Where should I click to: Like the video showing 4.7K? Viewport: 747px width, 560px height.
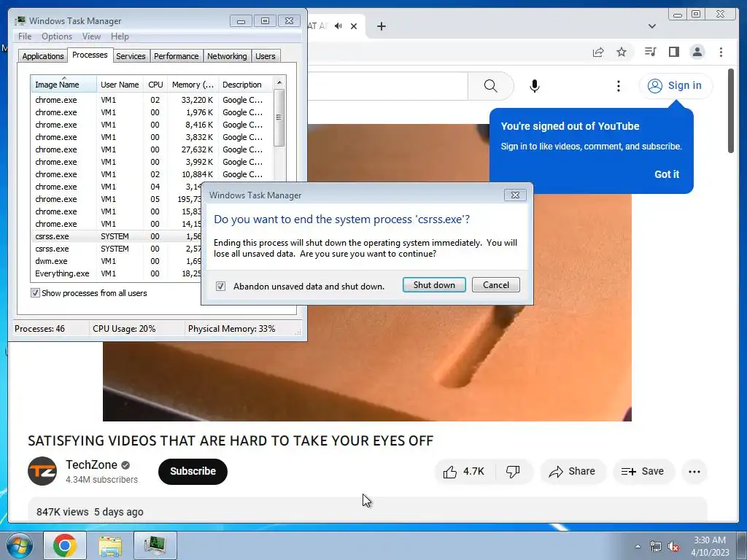point(465,472)
